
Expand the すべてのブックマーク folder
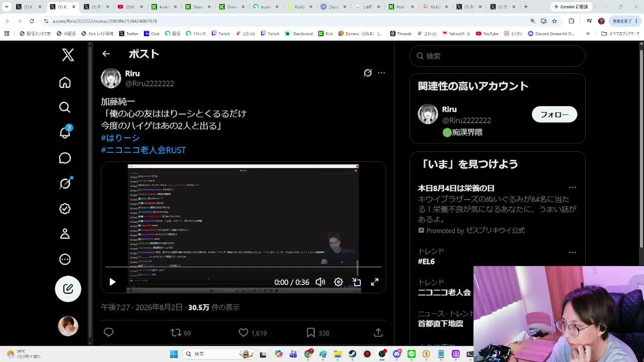pyautogui.click(x=620, y=34)
